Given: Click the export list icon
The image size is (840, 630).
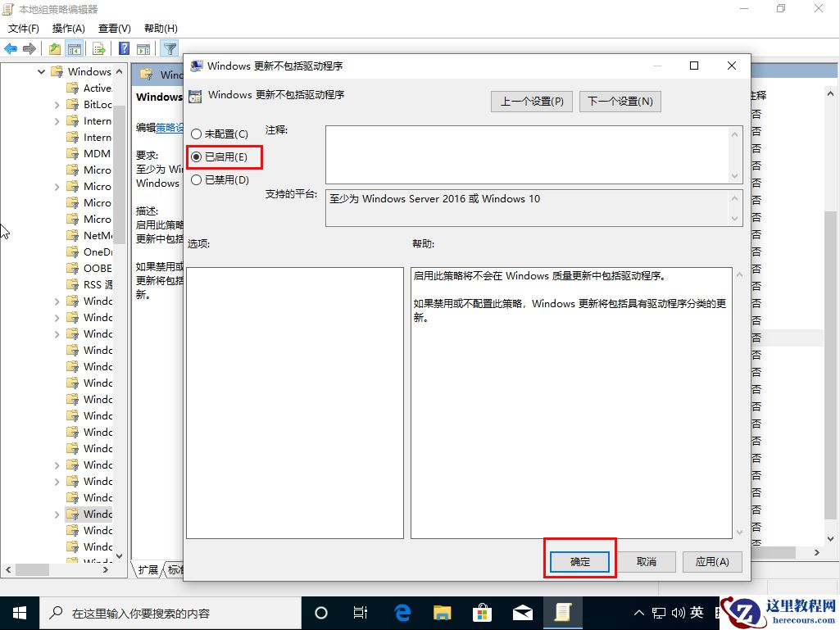Looking at the screenshot, I should click(x=98, y=48).
